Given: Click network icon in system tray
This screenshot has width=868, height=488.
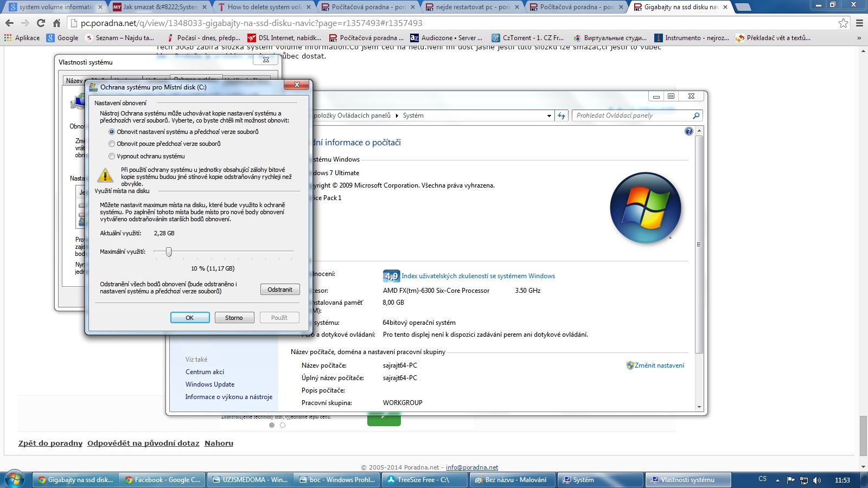Looking at the screenshot, I should click(804, 480).
